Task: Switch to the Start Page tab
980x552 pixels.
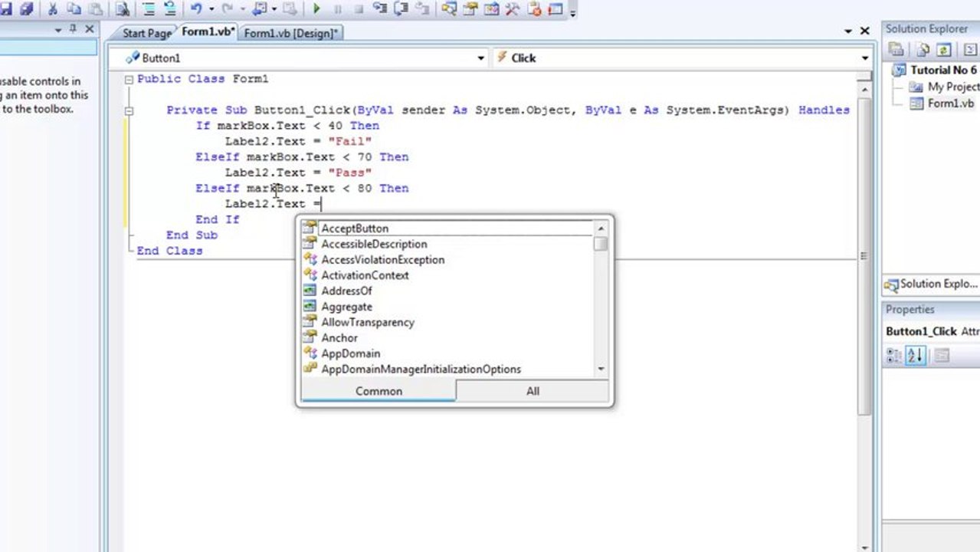Action: (146, 33)
